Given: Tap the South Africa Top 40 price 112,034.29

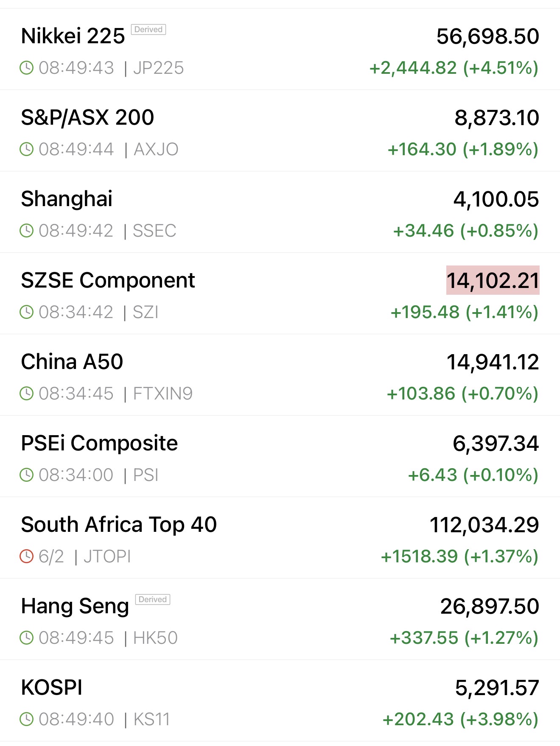Looking at the screenshot, I should (x=484, y=525).
